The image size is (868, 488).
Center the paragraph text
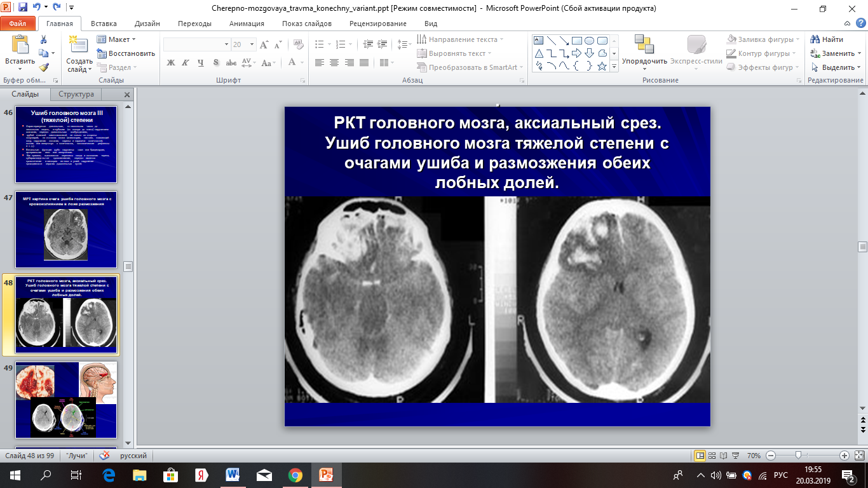[x=334, y=62]
